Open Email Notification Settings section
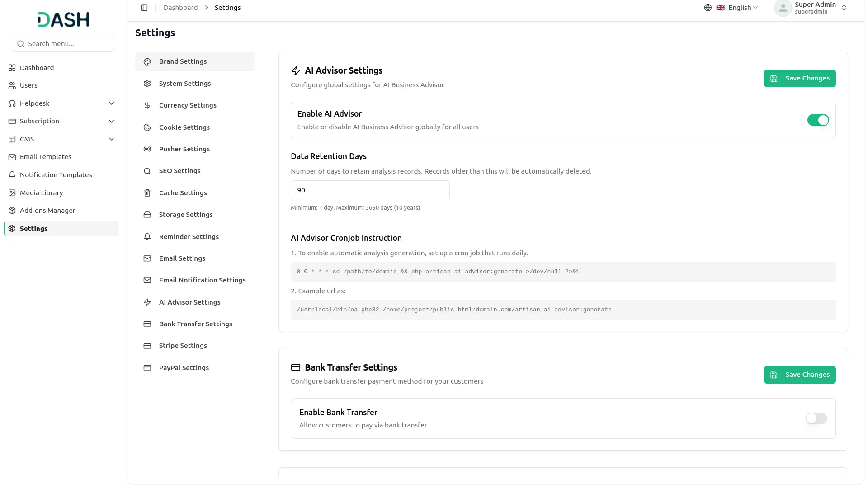 pos(195,280)
